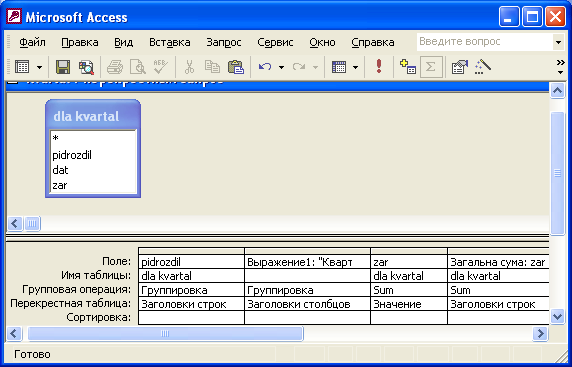Open the Файл menu
572x367 pixels.
32,42
